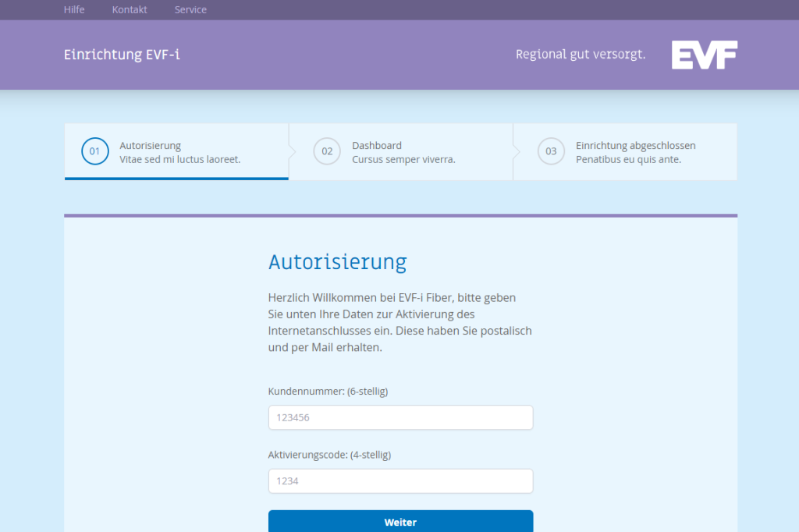Image resolution: width=799 pixels, height=532 pixels.
Task: Switch to the Dashboard step title
Action: [x=377, y=146]
